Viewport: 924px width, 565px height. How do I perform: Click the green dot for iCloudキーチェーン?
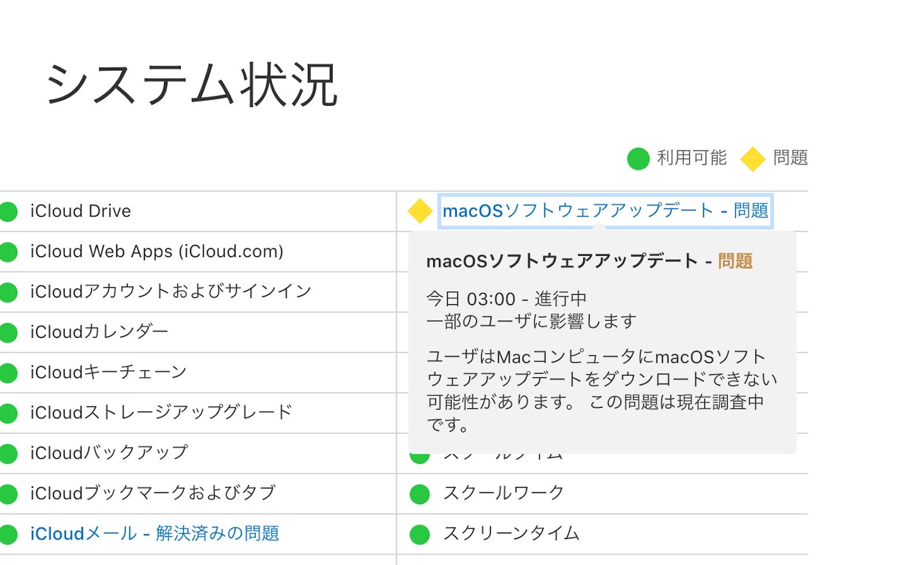8,373
